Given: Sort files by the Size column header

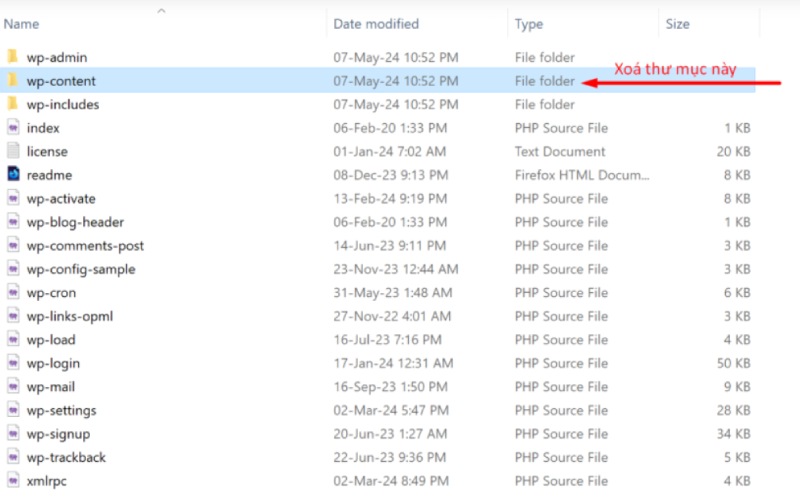Looking at the screenshot, I should [x=677, y=23].
